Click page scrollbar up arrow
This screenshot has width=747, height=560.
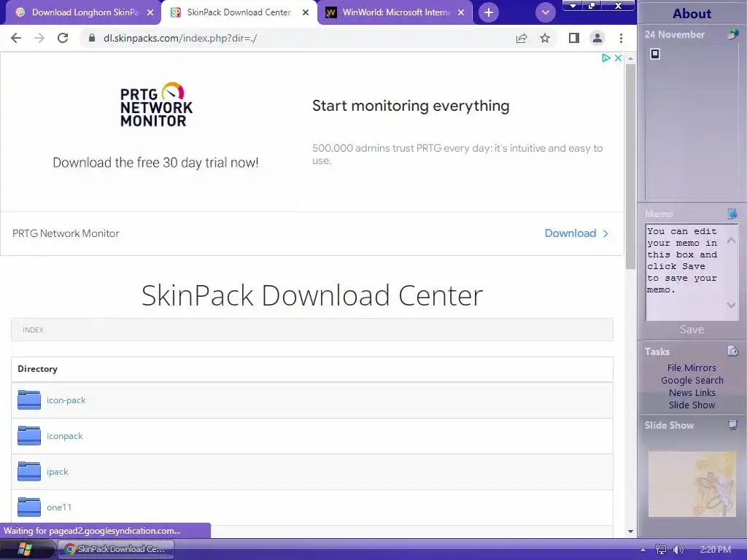(630, 58)
